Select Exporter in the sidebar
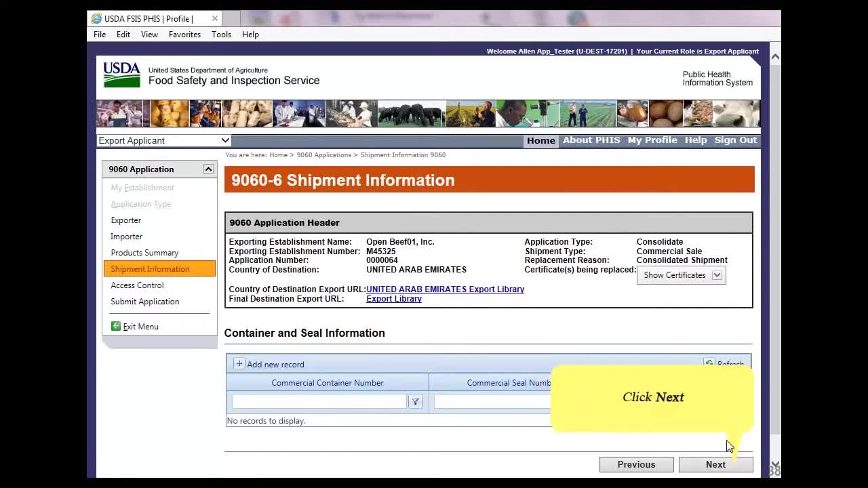 pos(126,220)
